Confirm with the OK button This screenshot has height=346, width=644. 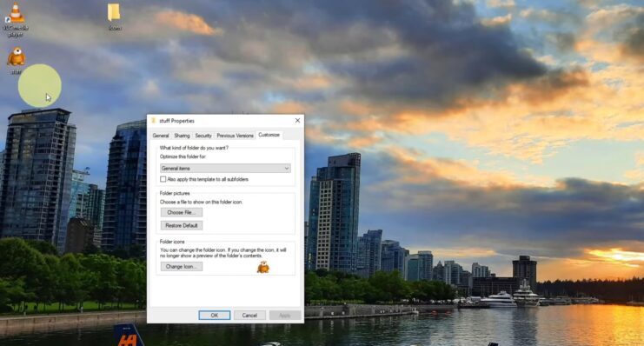point(215,316)
